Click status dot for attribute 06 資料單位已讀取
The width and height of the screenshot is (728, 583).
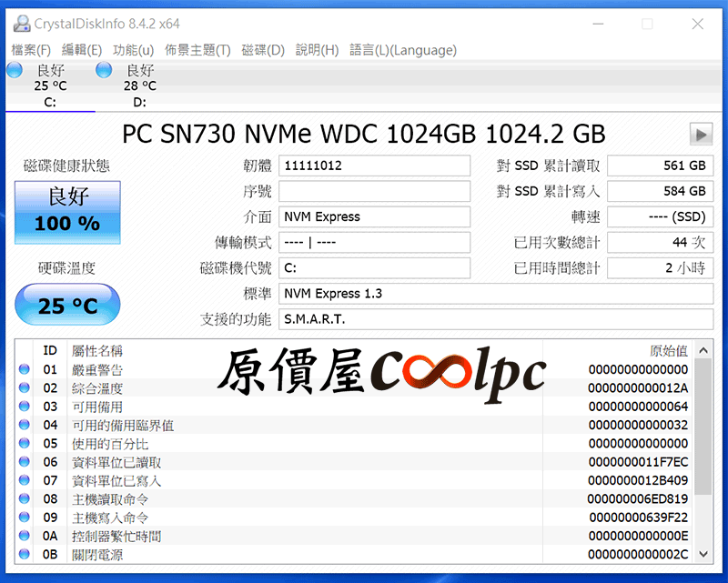[25, 462]
